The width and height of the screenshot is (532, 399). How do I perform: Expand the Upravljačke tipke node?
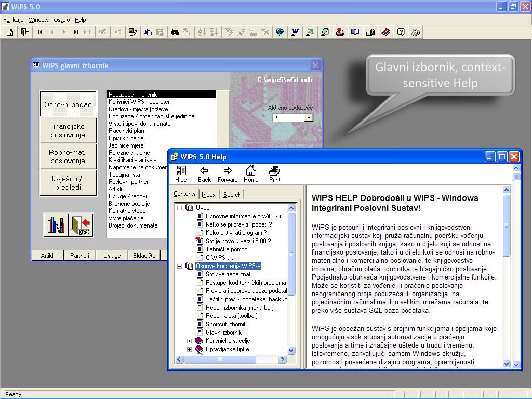tap(189, 349)
